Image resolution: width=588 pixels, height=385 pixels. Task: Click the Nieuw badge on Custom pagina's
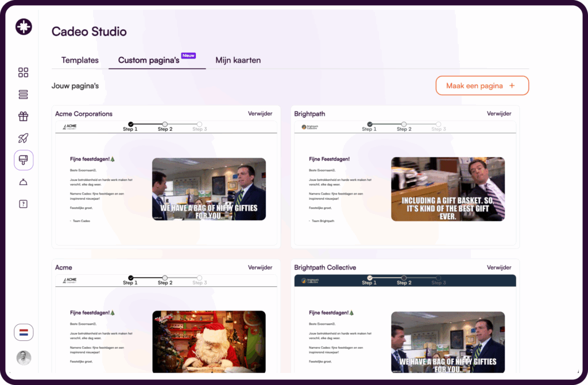(188, 56)
